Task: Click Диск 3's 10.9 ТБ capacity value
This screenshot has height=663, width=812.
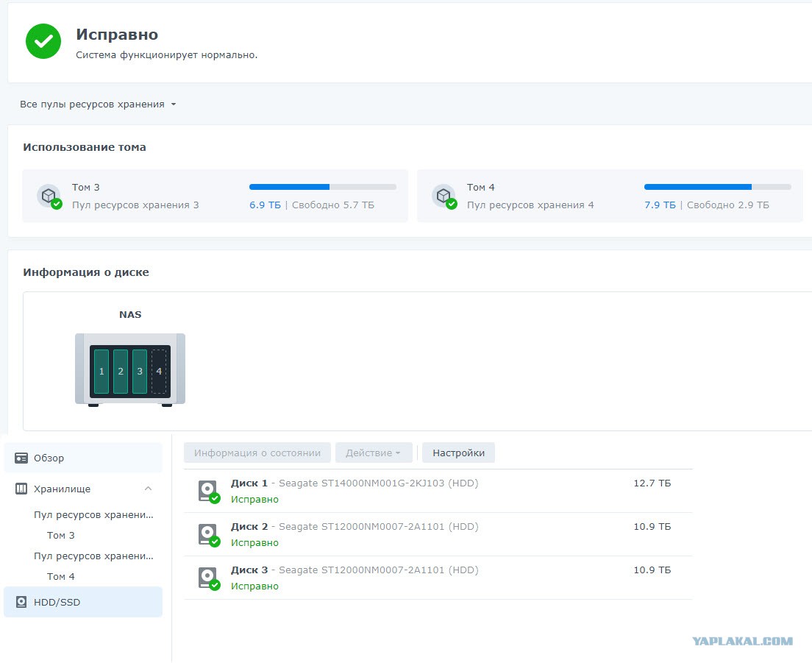Action: (x=652, y=570)
